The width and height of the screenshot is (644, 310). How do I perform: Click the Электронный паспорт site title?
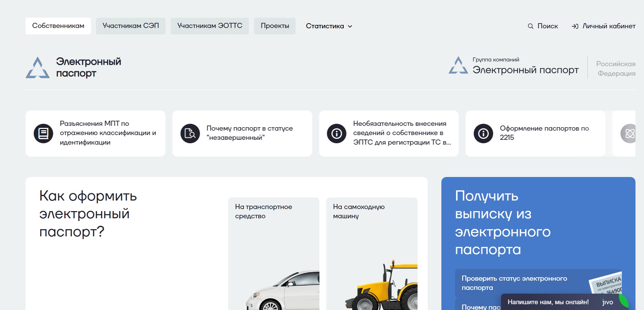(x=89, y=67)
